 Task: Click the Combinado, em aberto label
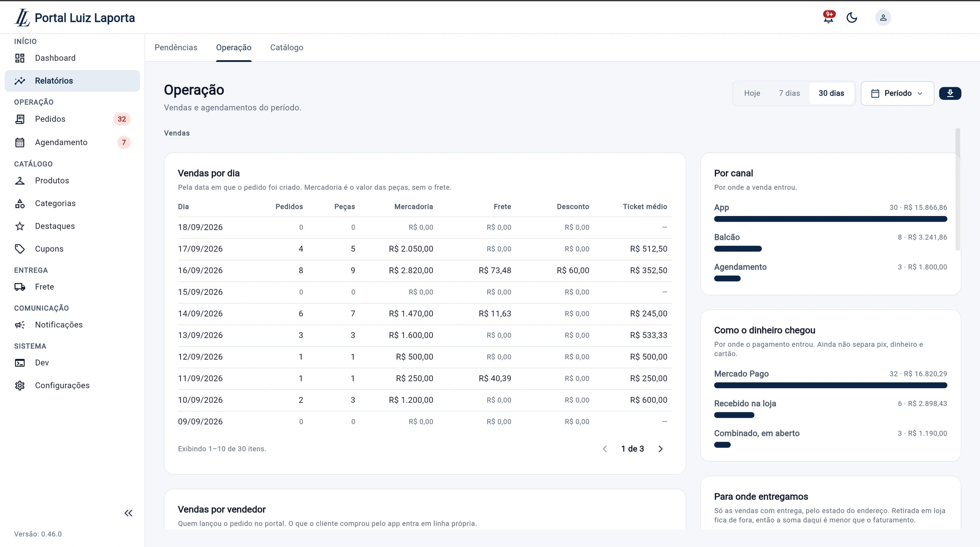757,433
